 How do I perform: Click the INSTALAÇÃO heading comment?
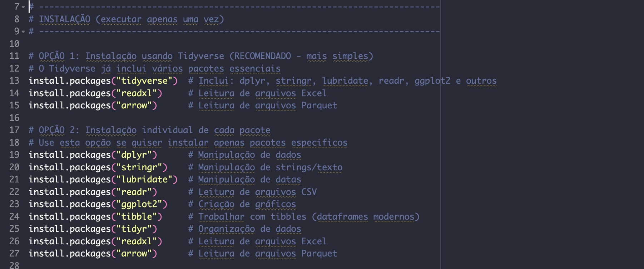[64, 19]
